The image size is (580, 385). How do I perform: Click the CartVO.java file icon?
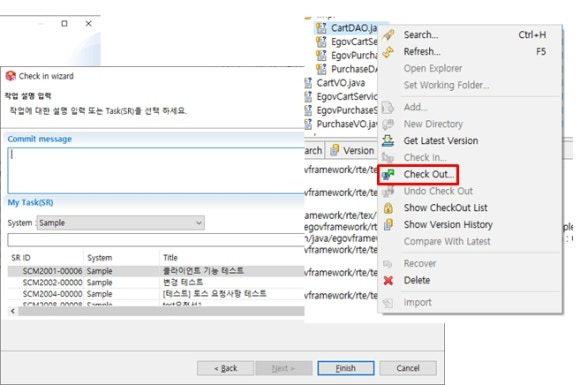308,83
